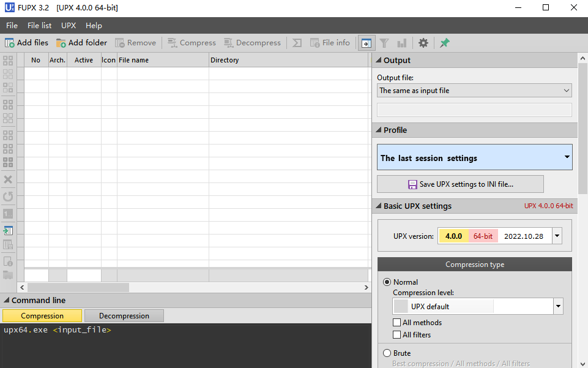The image size is (588, 368).
Task: Open the Compression level 'UPX default' dropdown
Action: (478, 307)
